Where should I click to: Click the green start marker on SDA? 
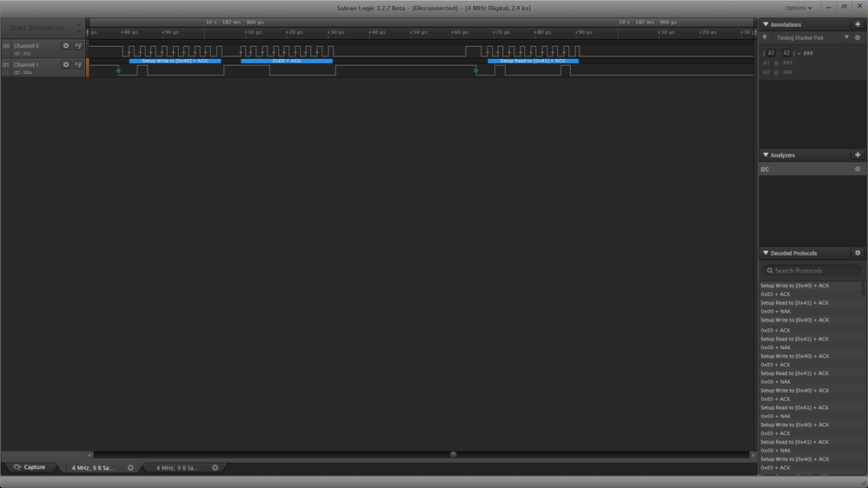(118, 71)
